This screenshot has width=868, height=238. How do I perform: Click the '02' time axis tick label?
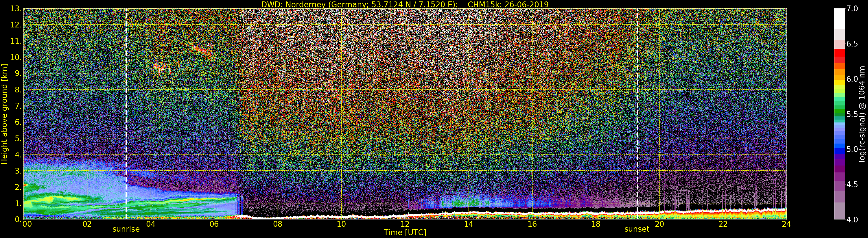(87, 224)
